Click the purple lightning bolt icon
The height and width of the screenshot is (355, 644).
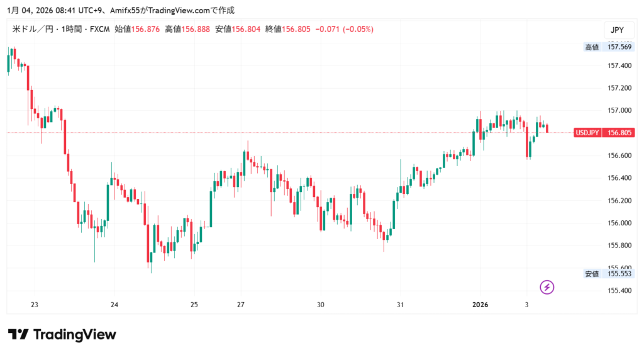(x=547, y=287)
